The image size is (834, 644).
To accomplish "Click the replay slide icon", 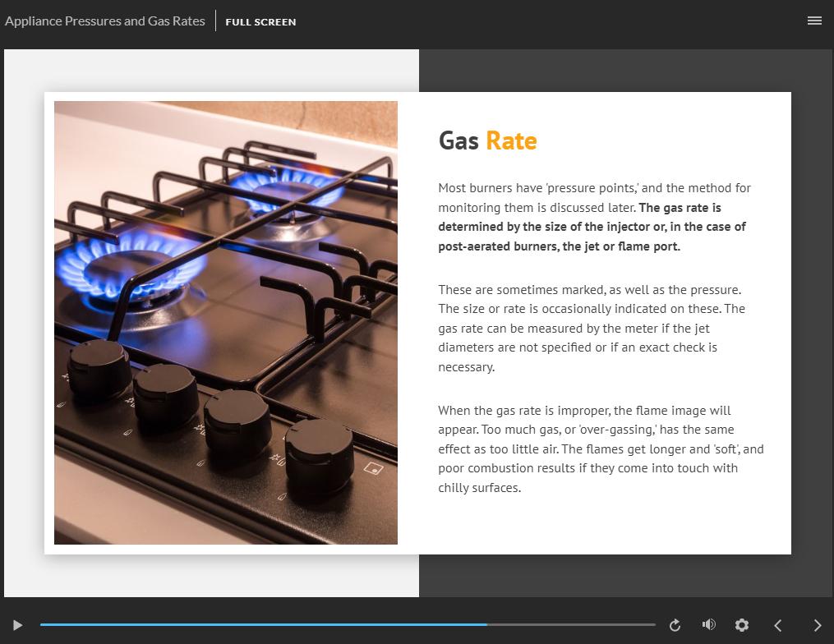I will click(675, 625).
